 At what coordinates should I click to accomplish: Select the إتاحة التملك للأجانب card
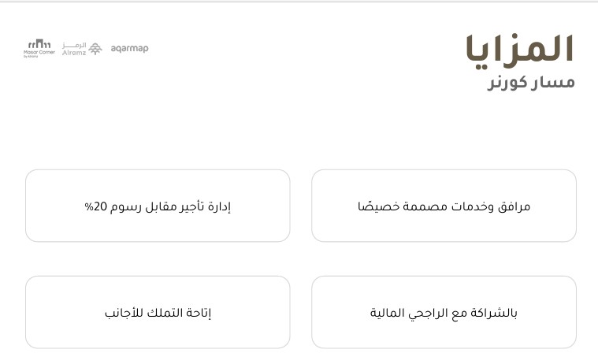click(158, 312)
